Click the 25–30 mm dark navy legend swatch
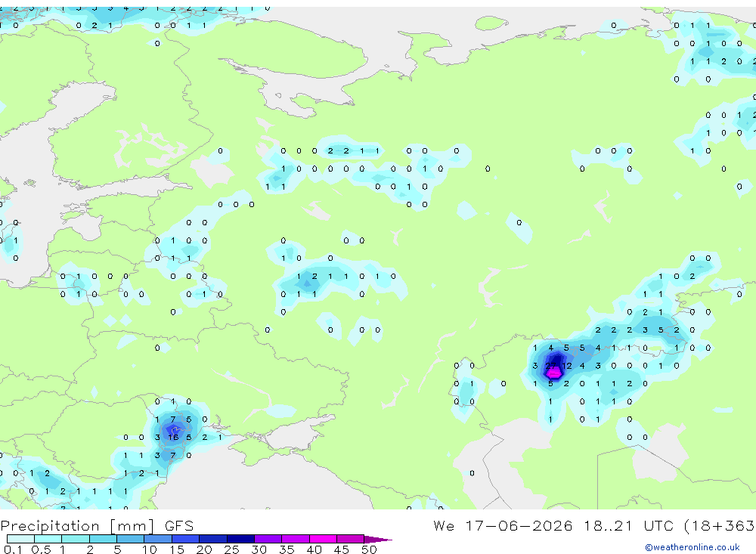Viewport: 756px width, 554px height. pos(240,539)
